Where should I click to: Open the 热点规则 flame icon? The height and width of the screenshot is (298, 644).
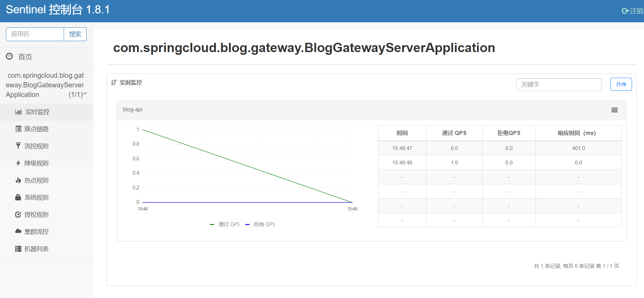click(18, 180)
